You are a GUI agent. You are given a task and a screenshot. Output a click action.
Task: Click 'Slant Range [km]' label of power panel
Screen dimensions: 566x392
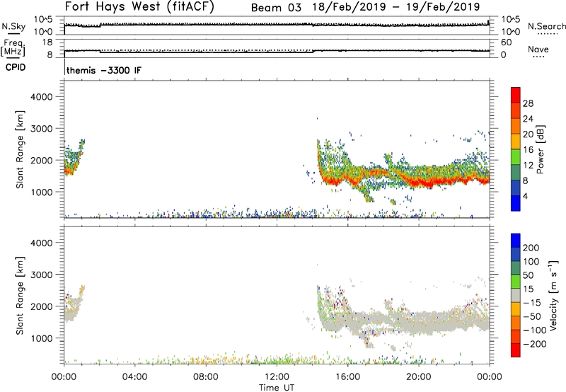(19, 149)
